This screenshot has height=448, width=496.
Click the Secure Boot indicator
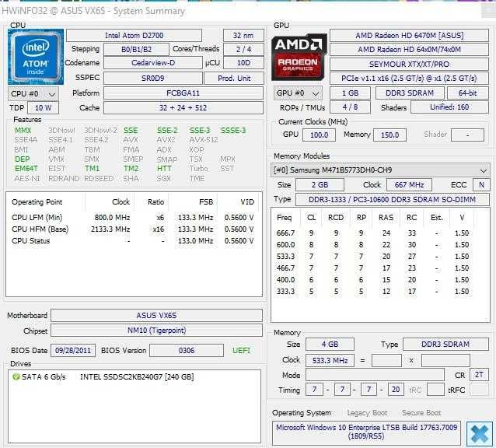(x=421, y=413)
